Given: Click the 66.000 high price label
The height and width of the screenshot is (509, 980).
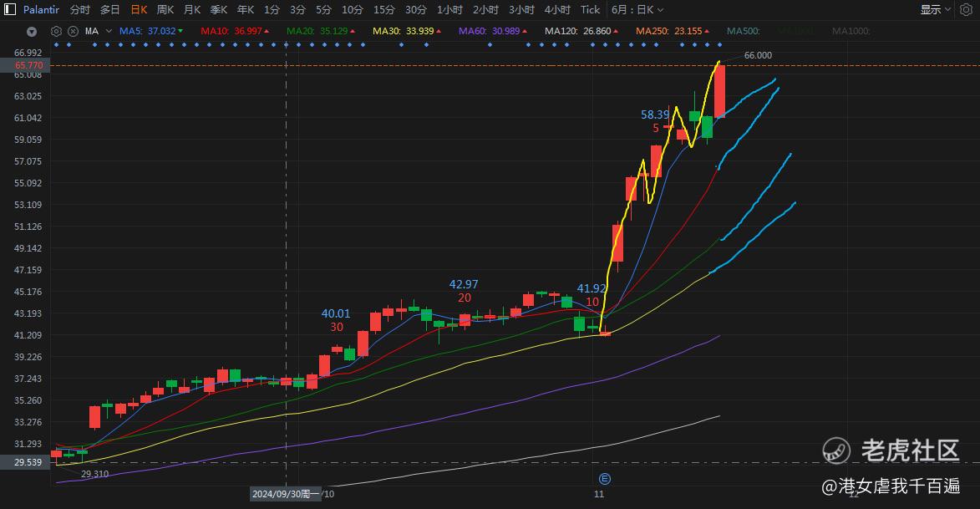Looking at the screenshot, I should [758, 55].
